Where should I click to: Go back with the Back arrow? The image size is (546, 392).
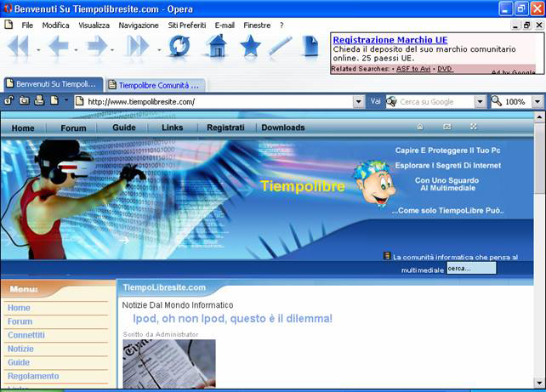coord(58,46)
